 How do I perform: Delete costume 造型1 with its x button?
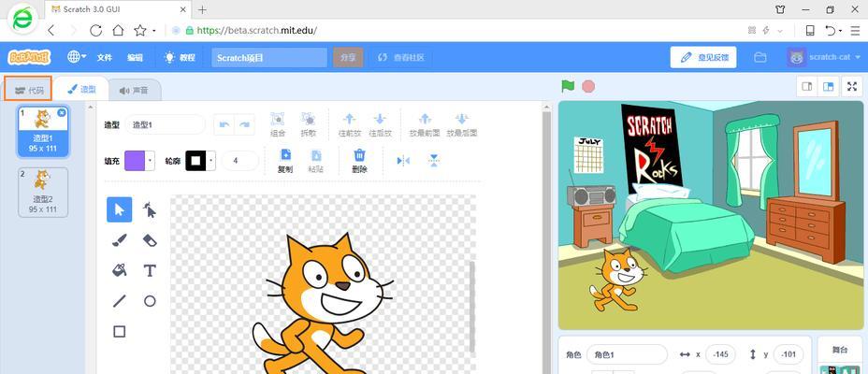coord(62,112)
